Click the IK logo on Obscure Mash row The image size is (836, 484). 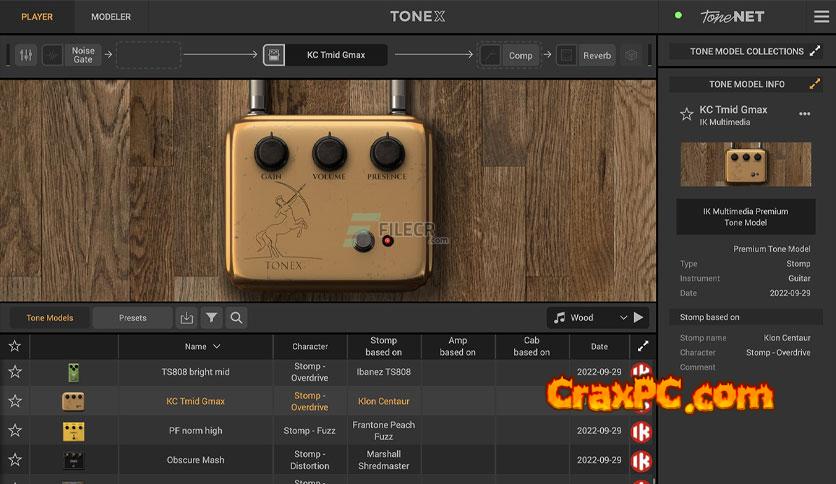[641, 461]
